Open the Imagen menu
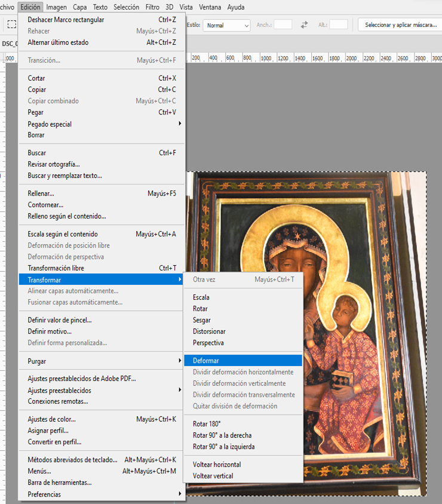Viewport: 442px width, 504px height. tap(56, 7)
